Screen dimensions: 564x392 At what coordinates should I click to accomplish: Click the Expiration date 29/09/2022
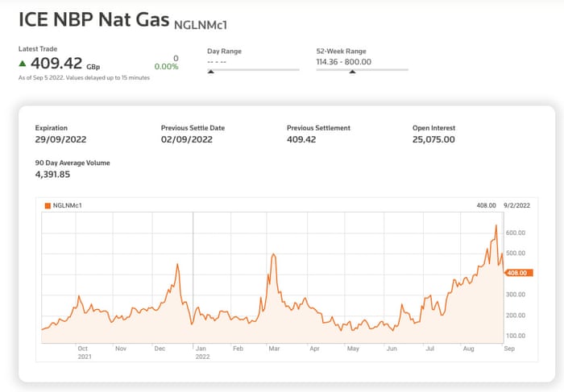pos(61,139)
